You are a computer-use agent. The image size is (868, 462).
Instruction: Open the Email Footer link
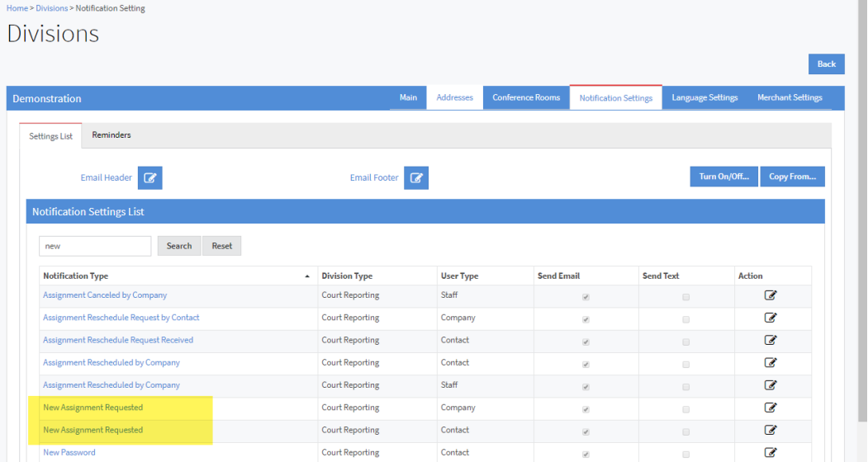(x=374, y=177)
